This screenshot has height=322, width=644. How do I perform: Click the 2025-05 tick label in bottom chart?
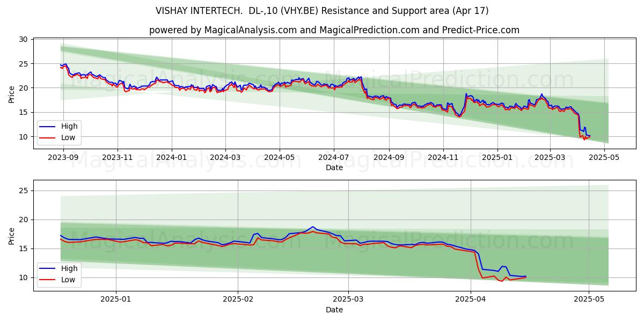(x=589, y=300)
